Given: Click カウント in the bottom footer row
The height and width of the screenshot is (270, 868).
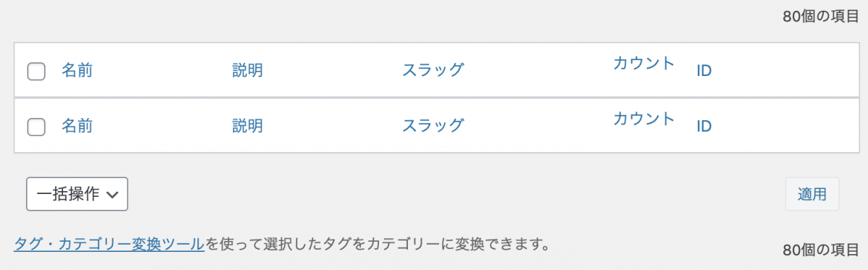Looking at the screenshot, I should point(644,118).
